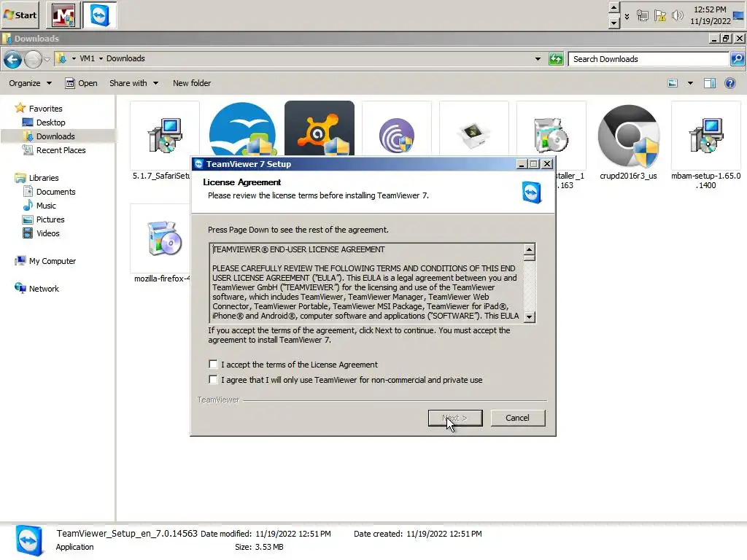This screenshot has height=560, width=747.
Task: Select the Avast installer icon
Action: pos(320,128)
